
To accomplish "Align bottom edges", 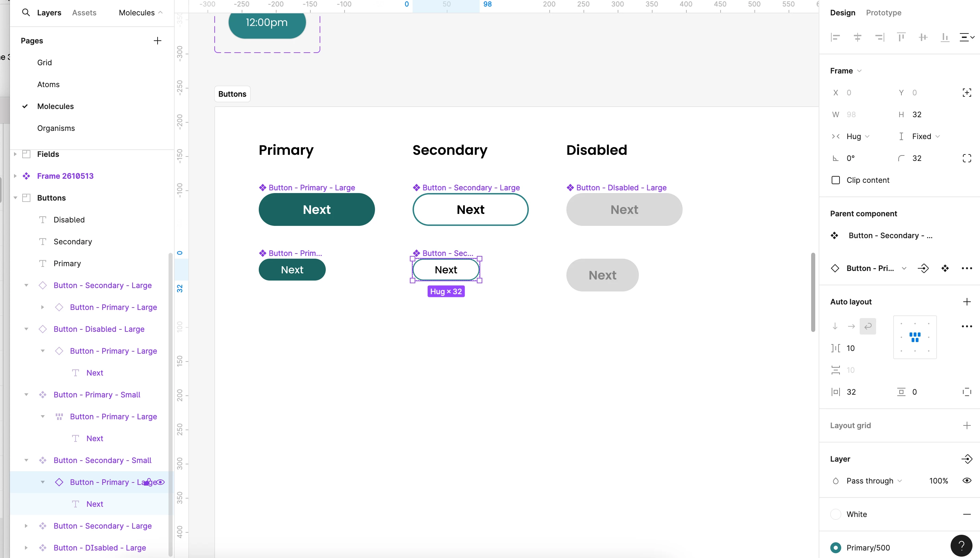I will [x=945, y=37].
